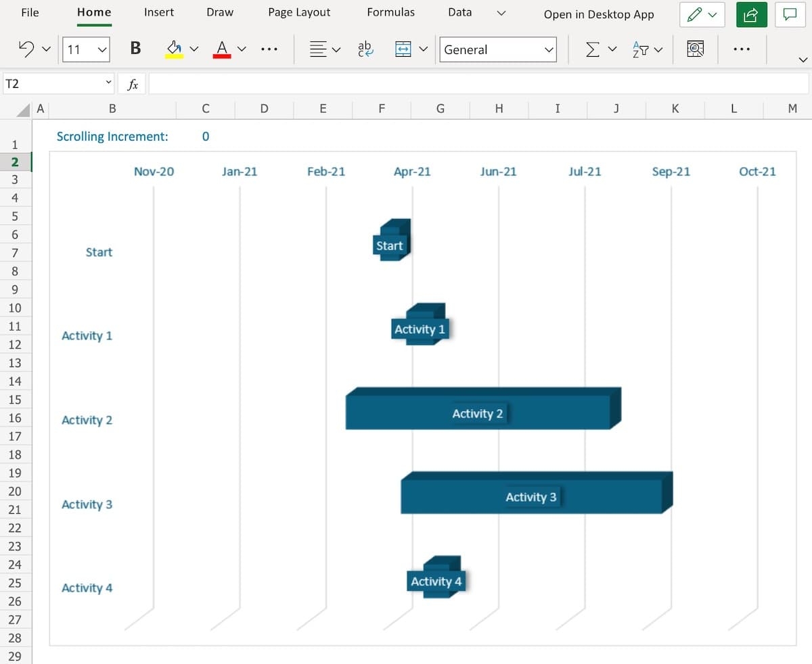The height and width of the screenshot is (664, 812).
Task: Open the AutoSum function
Action: click(593, 49)
